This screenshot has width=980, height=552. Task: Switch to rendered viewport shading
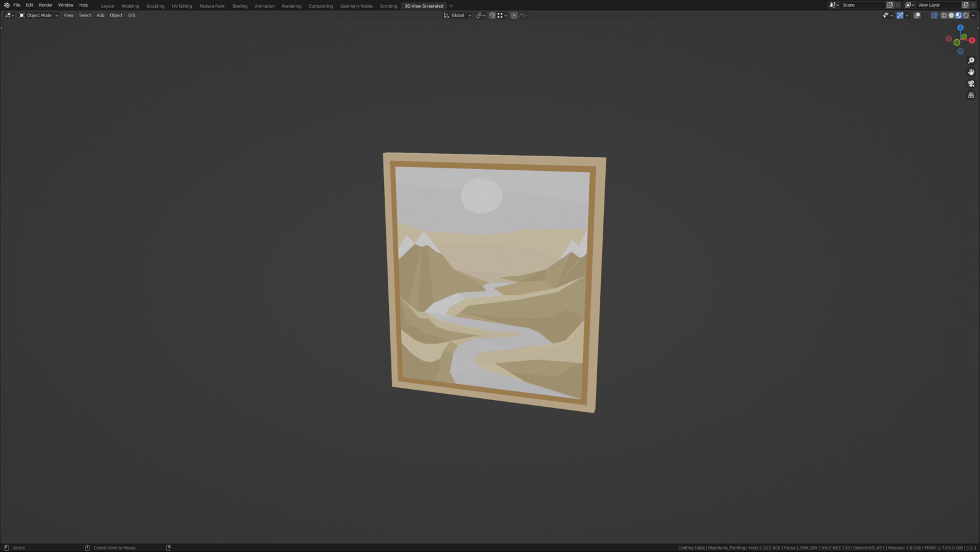coord(966,15)
